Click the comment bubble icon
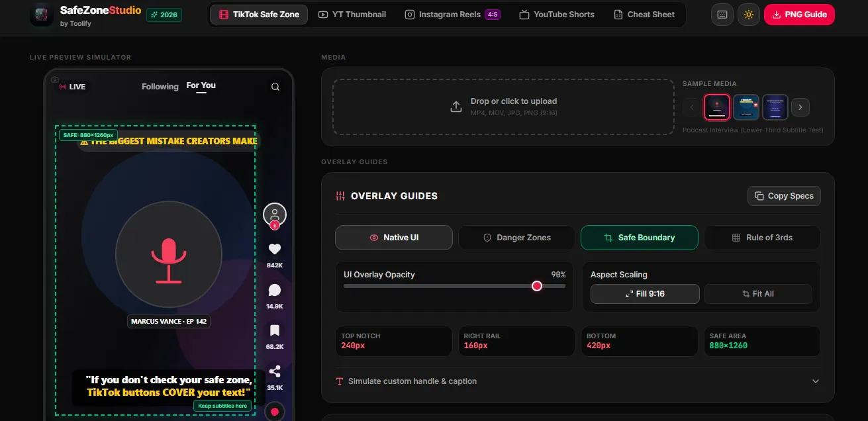 [275, 290]
